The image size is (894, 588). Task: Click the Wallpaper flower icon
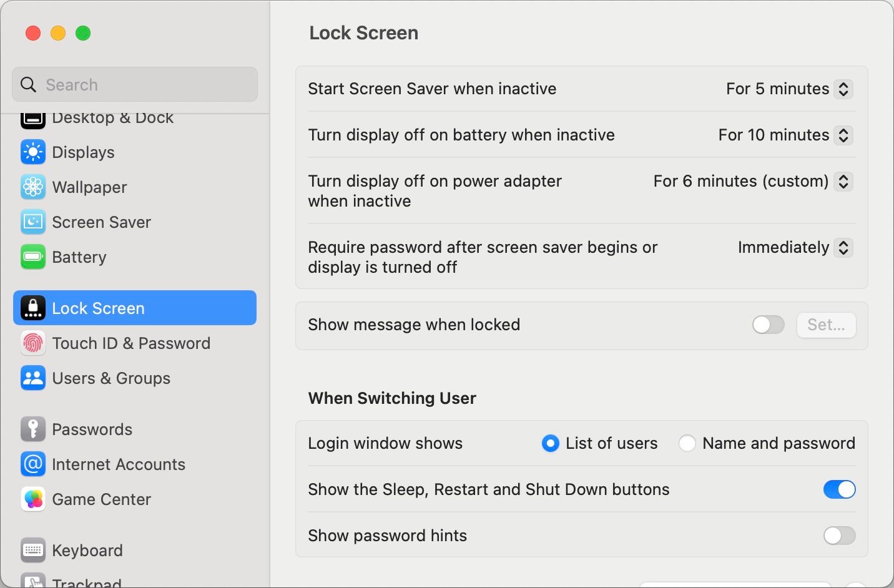point(32,187)
